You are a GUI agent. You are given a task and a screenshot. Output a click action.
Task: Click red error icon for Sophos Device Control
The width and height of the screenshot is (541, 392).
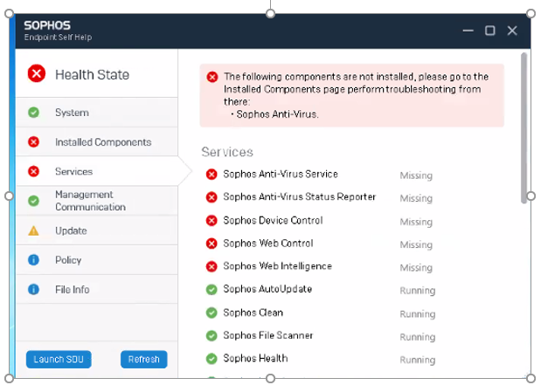click(212, 221)
